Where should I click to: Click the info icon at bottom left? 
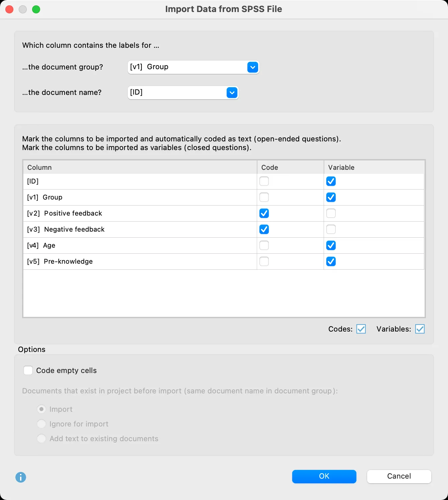[20, 477]
